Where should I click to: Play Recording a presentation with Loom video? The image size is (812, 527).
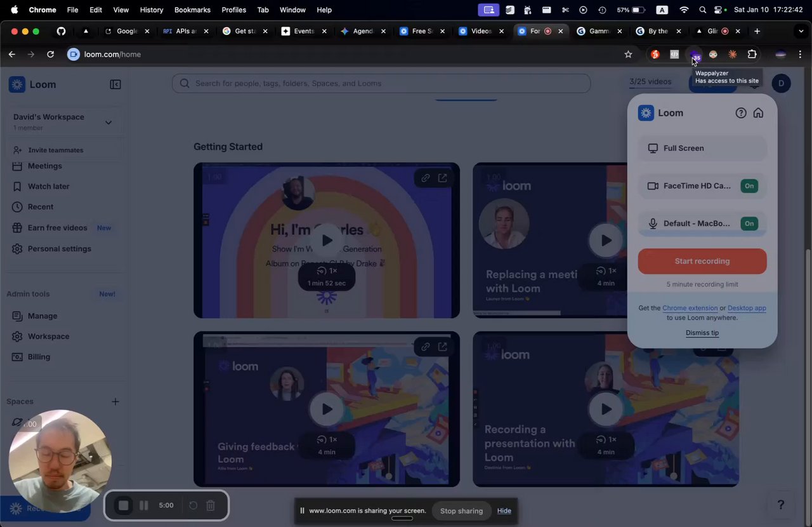pos(606,410)
